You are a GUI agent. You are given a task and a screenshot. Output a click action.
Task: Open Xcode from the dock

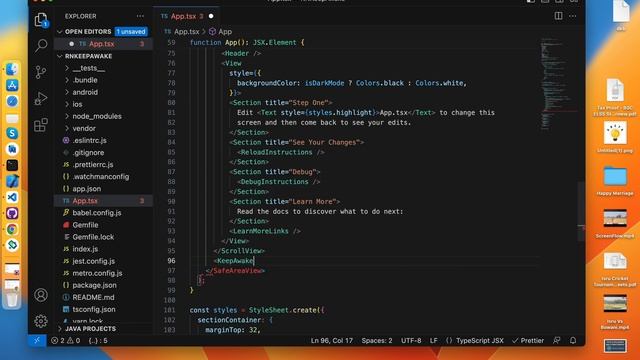point(12,181)
